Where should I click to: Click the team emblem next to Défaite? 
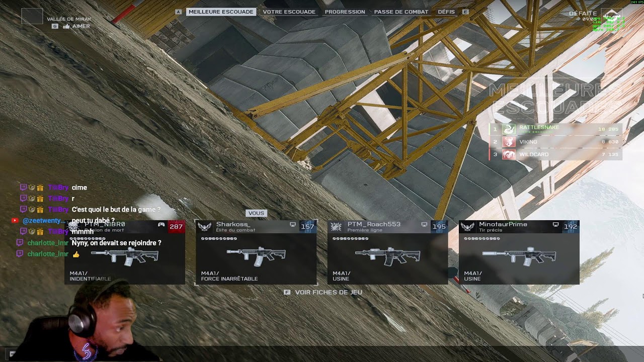click(x=612, y=16)
